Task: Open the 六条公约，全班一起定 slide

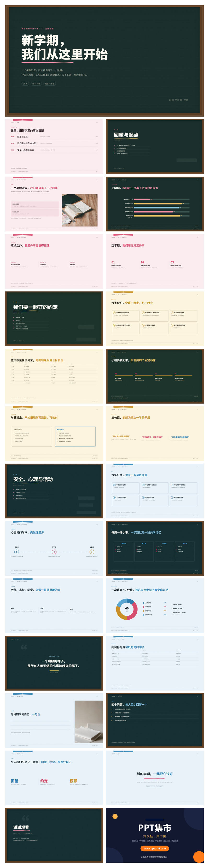Action: click(x=155, y=319)
